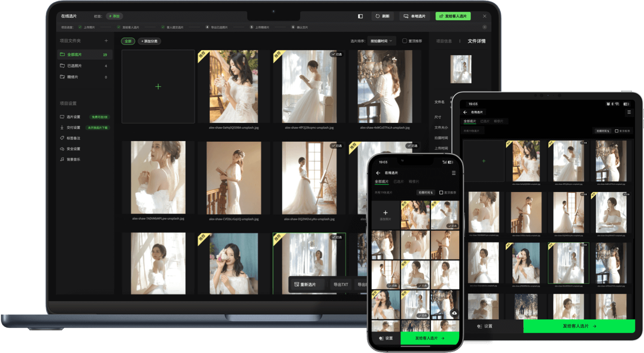Open 标签备注 tag notes
Viewport: 644px width, 353px height.
(x=70, y=138)
